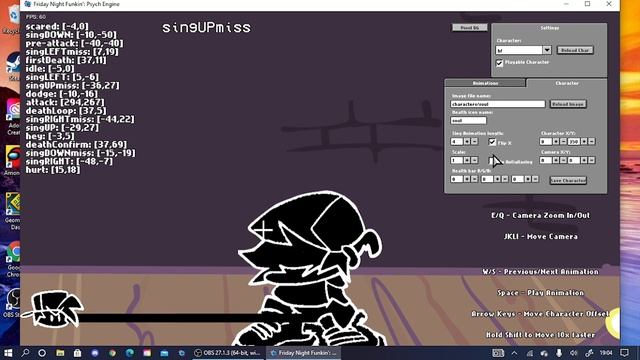Click the 'scared: [-4,0]' offset entry

pos(57,27)
